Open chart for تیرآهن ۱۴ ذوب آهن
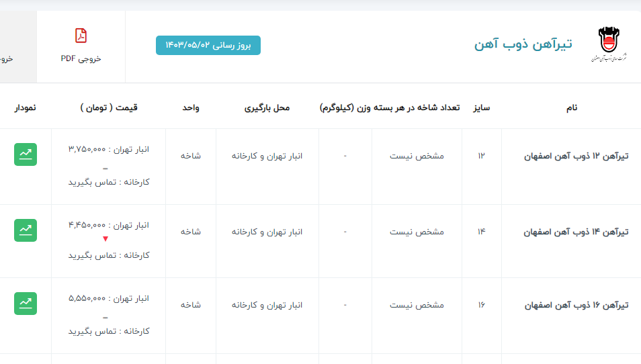This screenshot has height=364, width=641. pyautogui.click(x=26, y=230)
